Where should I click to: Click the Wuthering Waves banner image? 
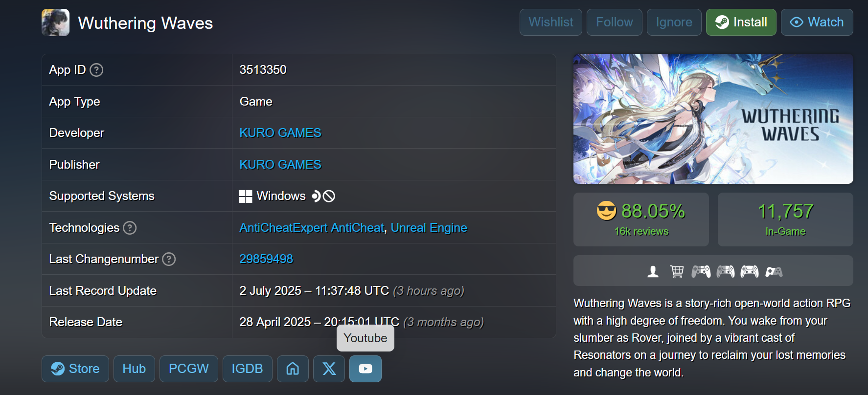713,119
